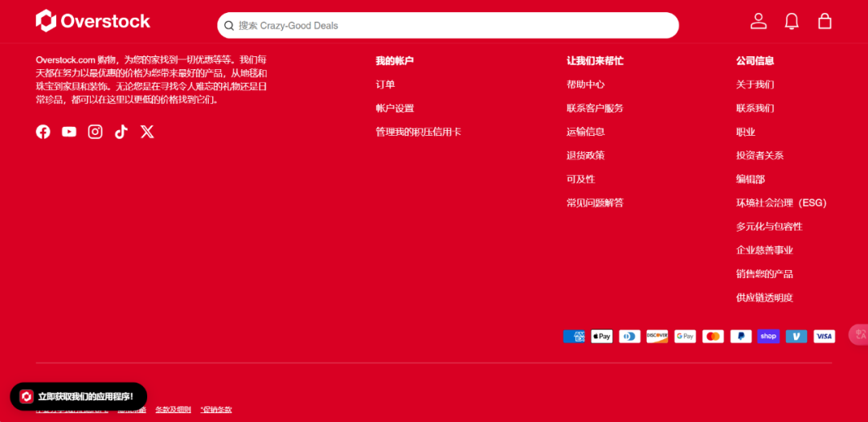Click the Diners Club payment icon

[629, 336]
